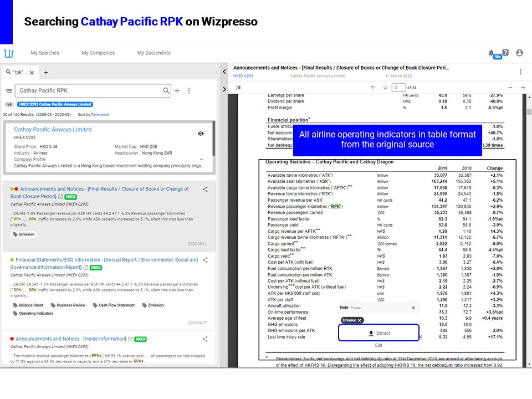Click the document viewer vertical scrollbar thumb

point(529,112)
